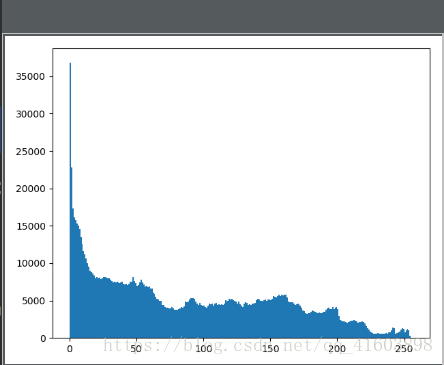Image resolution: width=444 pixels, height=365 pixels.
Task: Click the 20000 y-axis tick label
Action: click(30, 189)
